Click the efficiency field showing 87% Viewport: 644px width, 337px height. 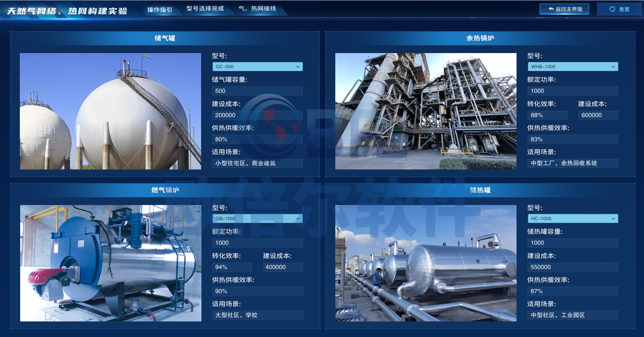click(x=573, y=291)
